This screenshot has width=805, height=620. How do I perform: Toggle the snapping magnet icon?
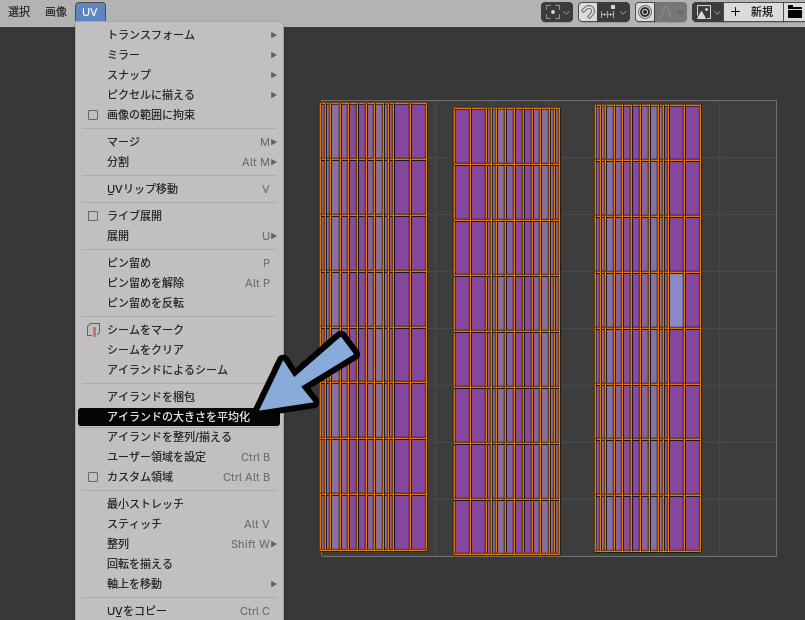[588, 12]
